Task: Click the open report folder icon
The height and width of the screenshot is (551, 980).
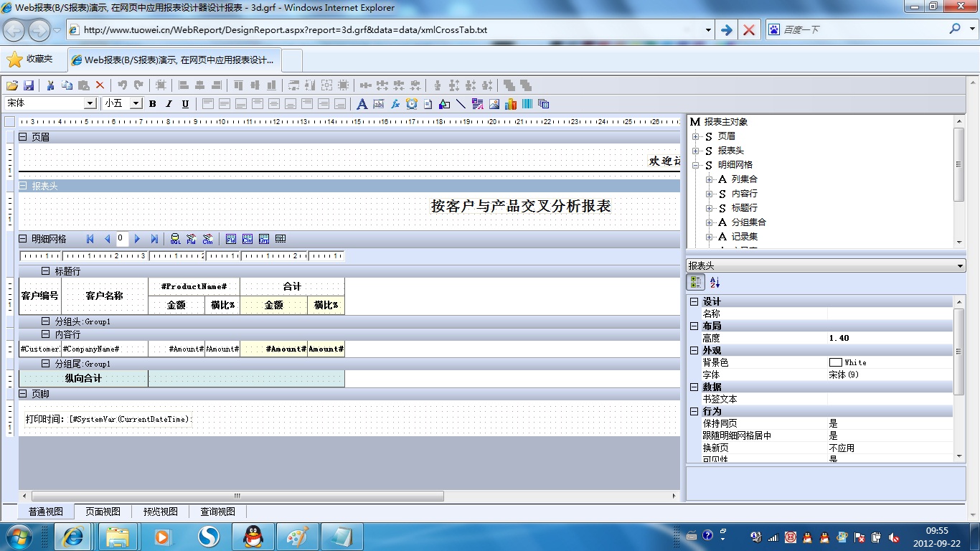Action: 12,85
